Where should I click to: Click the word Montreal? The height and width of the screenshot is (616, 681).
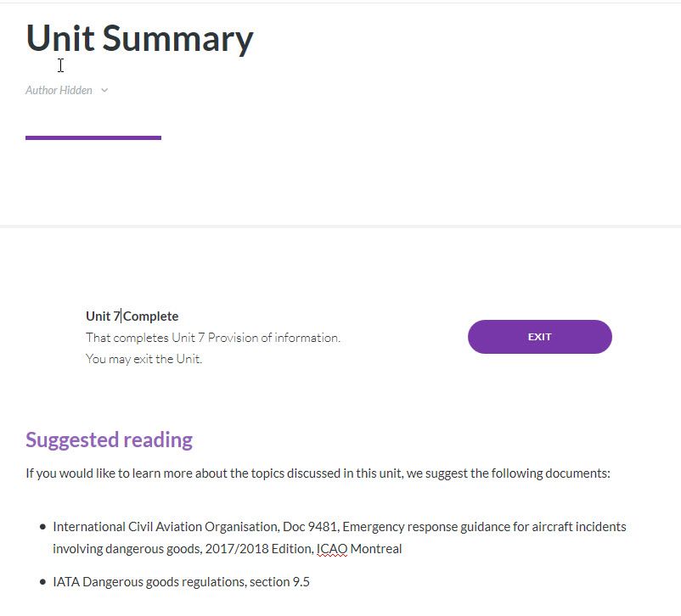[x=376, y=549]
